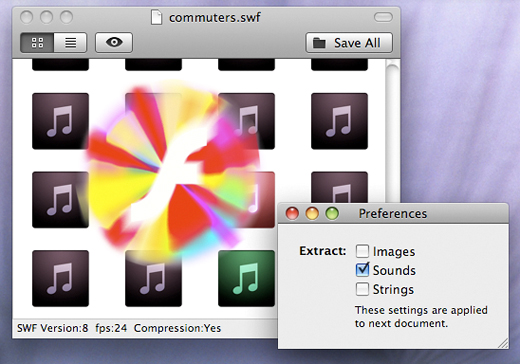Close the Preferences window with red button

click(292, 213)
